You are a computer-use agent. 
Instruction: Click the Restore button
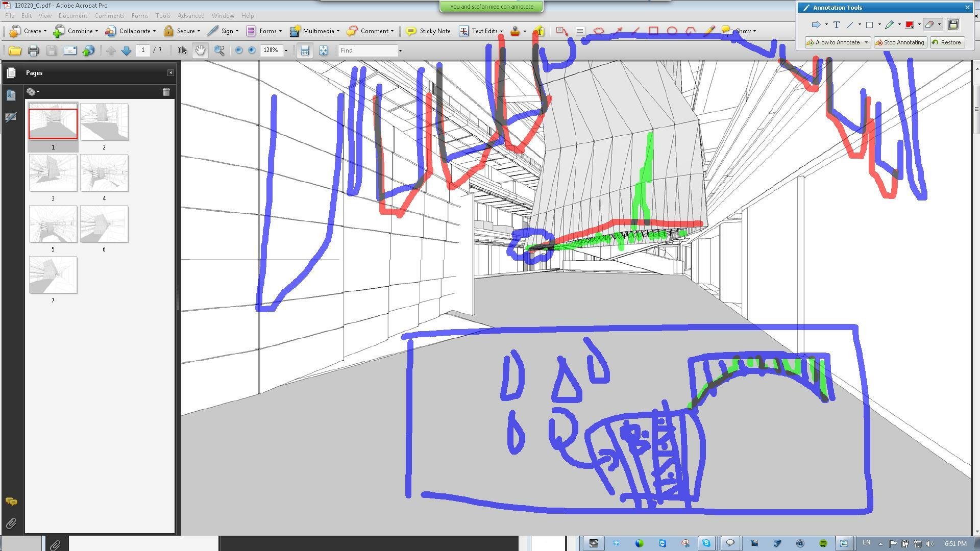(947, 42)
